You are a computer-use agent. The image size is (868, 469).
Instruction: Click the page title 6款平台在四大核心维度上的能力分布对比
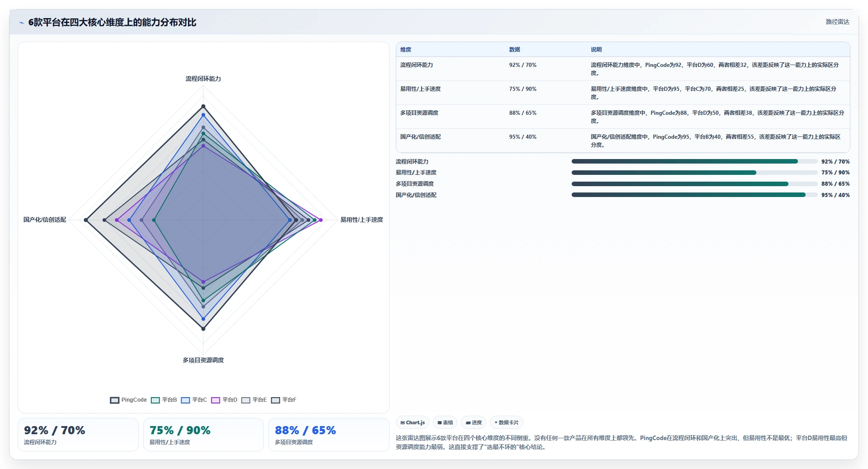[112, 23]
